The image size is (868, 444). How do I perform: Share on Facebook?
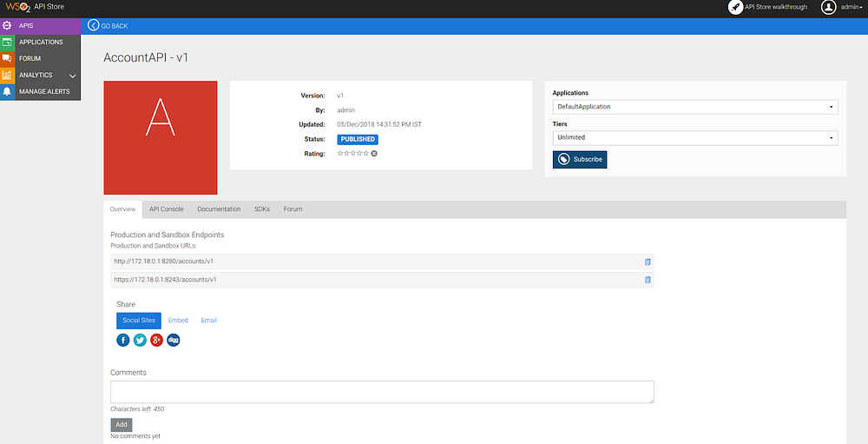[123, 340]
